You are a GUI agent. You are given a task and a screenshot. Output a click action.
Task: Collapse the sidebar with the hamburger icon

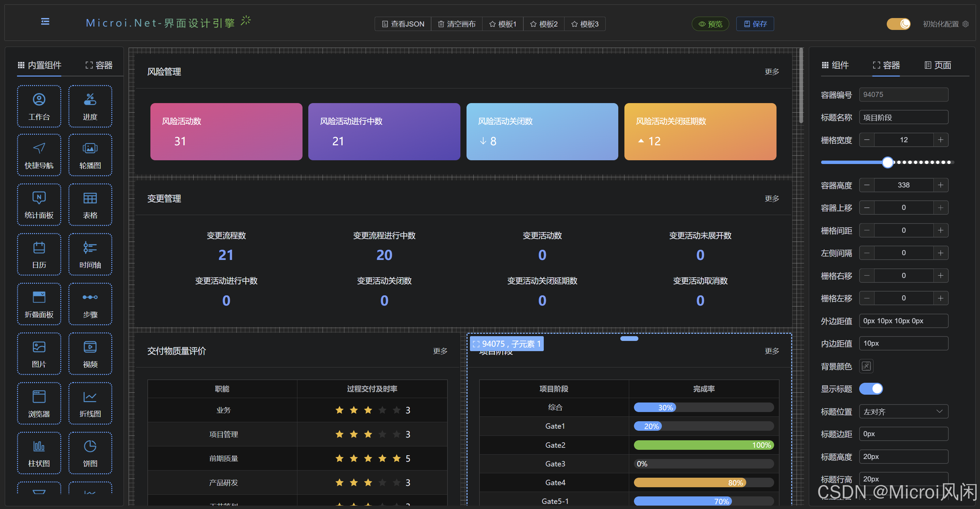[x=45, y=22]
